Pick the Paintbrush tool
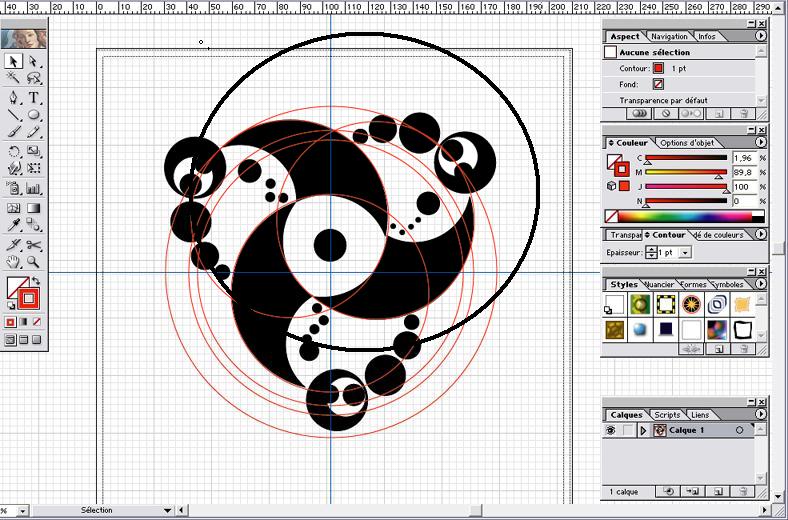The height and width of the screenshot is (520, 788). [14, 132]
